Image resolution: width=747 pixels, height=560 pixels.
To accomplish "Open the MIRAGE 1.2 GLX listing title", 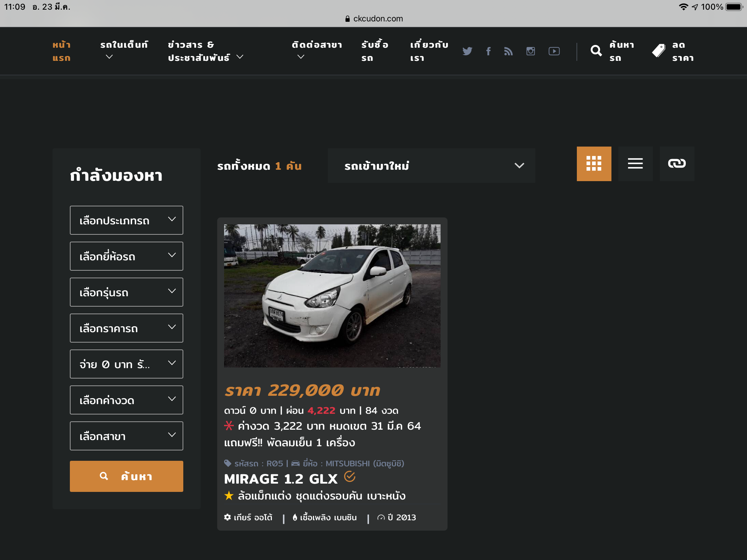I will (280, 479).
